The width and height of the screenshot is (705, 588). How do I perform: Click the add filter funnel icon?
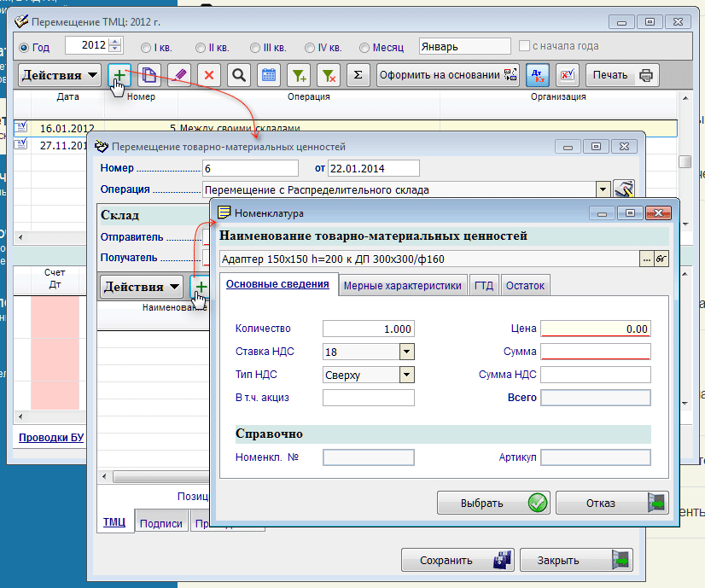click(299, 74)
